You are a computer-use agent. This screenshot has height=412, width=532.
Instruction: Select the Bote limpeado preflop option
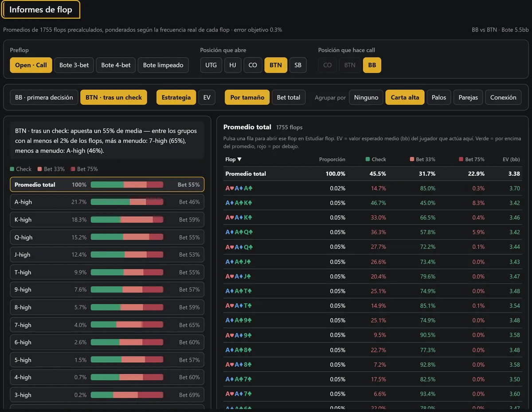(163, 65)
